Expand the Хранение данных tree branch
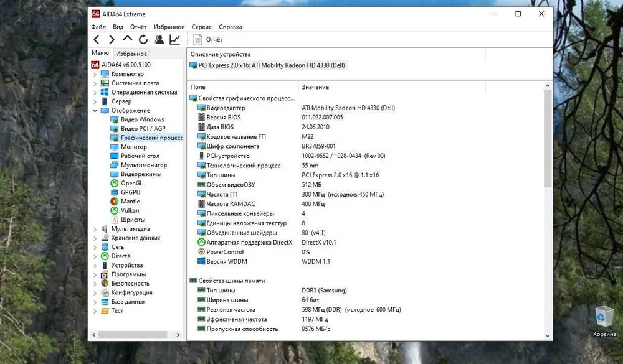The width and height of the screenshot is (623, 364). point(95,238)
